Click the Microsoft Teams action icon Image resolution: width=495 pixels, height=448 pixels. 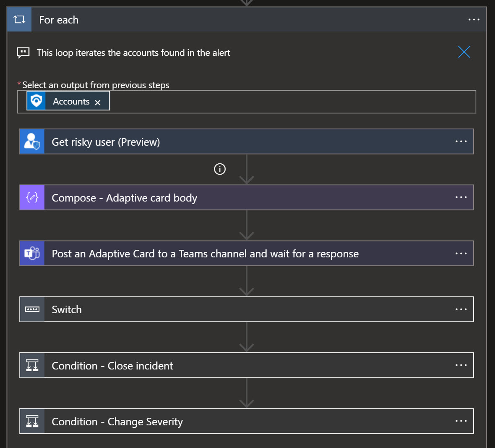click(x=32, y=253)
